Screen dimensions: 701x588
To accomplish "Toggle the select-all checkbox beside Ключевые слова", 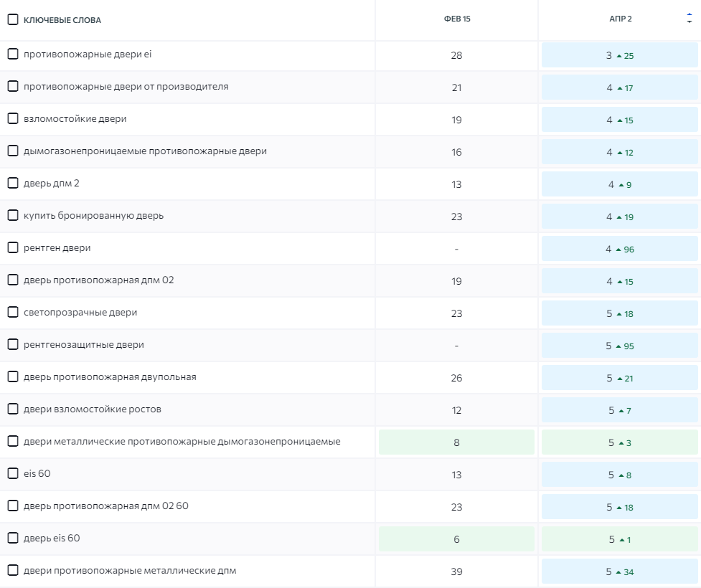I will tap(13, 19).
